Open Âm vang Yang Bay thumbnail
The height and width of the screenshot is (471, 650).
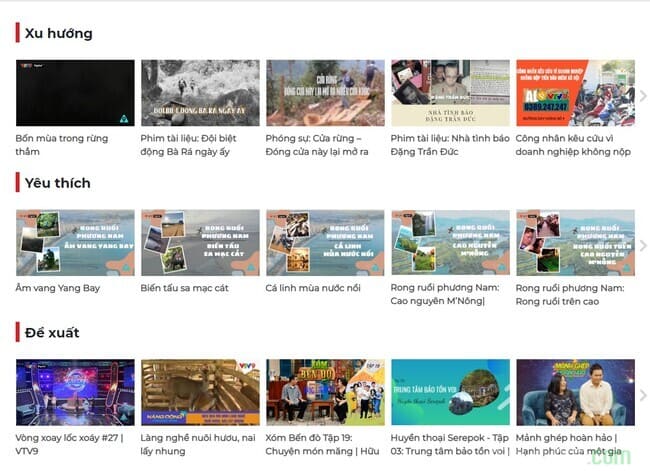[75, 243]
